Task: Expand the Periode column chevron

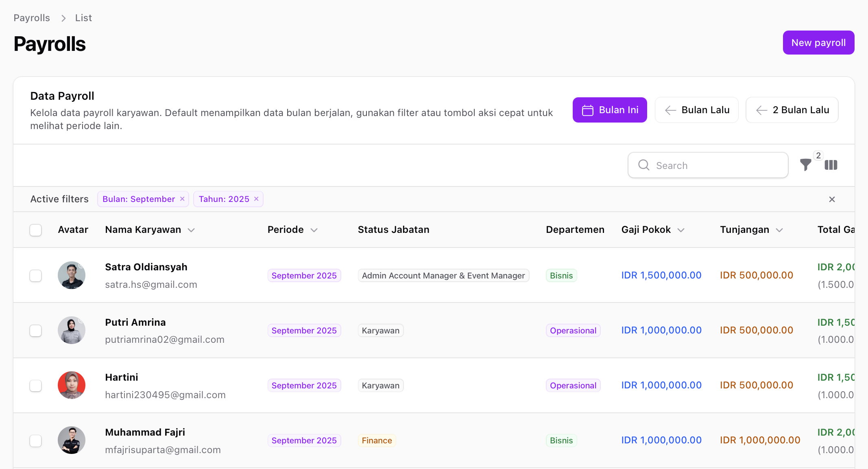Action: pyautogui.click(x=314, y=230)
